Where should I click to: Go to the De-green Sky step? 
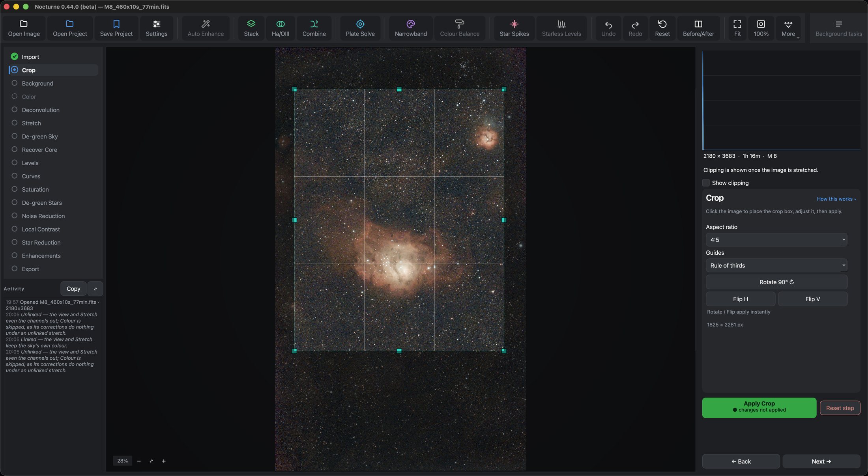coord(53,136)
